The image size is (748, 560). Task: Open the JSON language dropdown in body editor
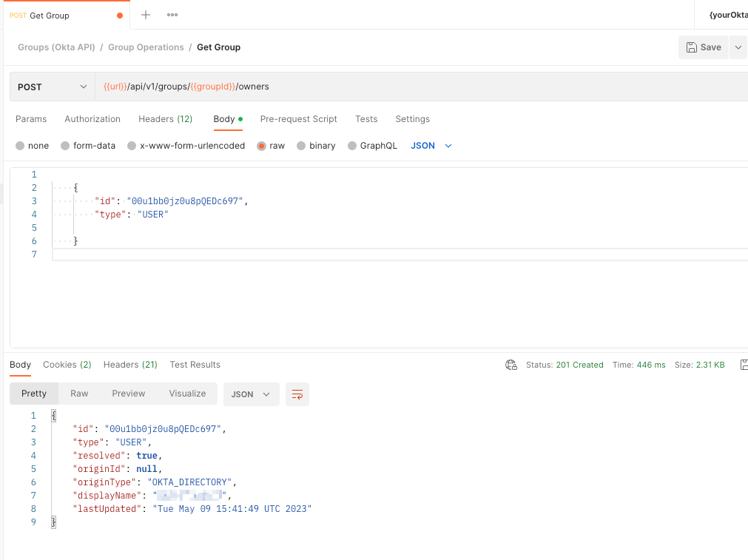pyautogui.click(x=431, y=146)
